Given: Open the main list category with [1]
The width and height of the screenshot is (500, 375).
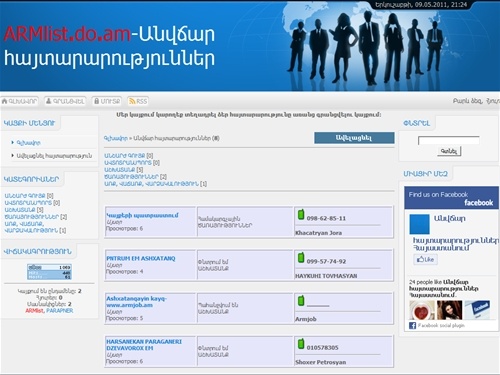Looking at the screenshot, I should pyautogui.click(x=151, y=183).
